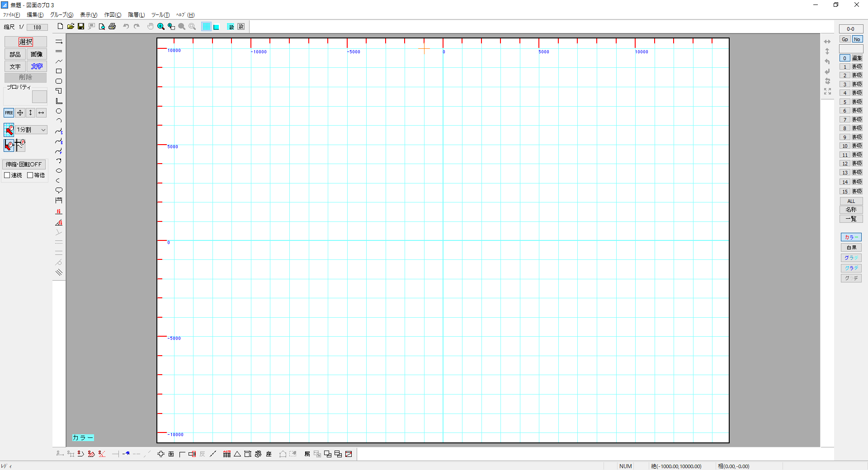Toggle the grid display icon in toolbar
Viewport: 868px width, 470px height.
tap(206, 27)
